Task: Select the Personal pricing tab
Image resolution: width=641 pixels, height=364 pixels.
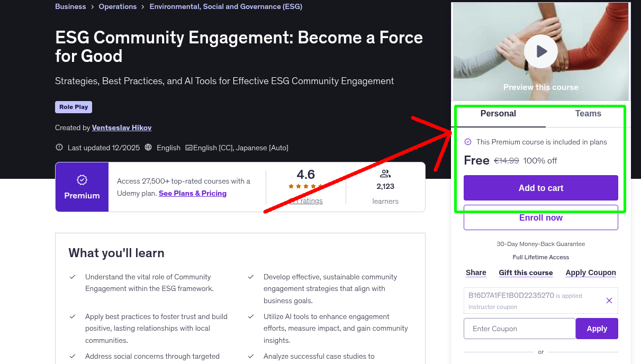Action: coord(498,113)
